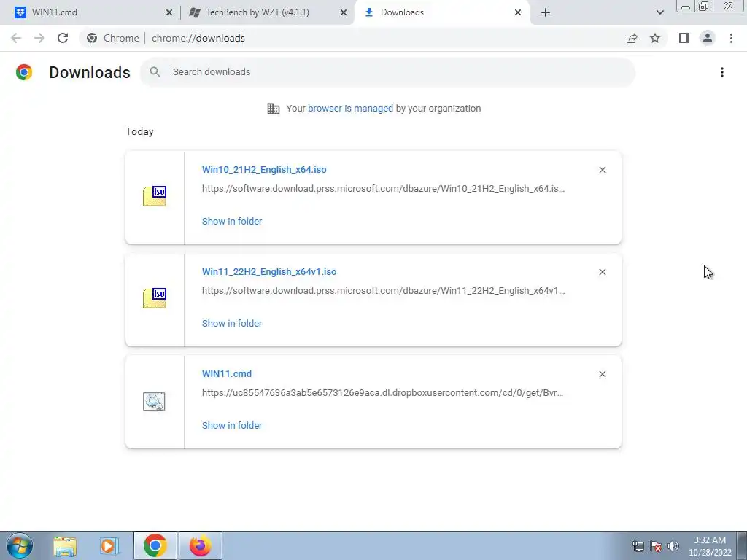The height and width of the screenshot is (560, 747).
Task: Open a new tab with plus button
Action: pos(546,12)
